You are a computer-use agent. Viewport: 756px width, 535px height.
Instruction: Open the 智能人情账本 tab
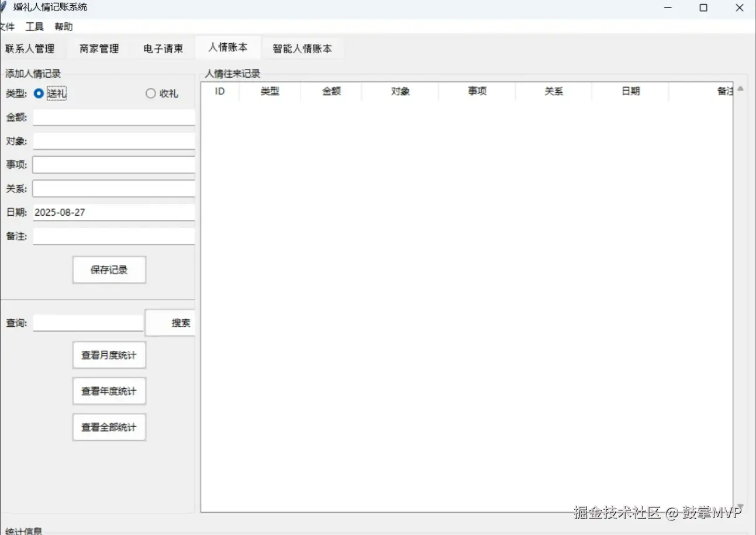pyautogui.click(x=302, y=48)
